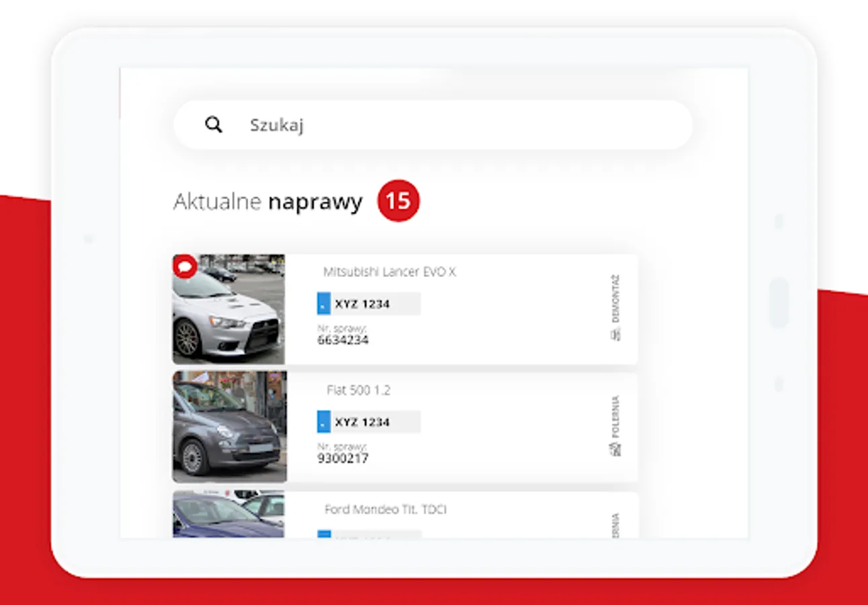Click the Aktualne naprawy heading
Viewport: 868px width, 605px height.
(268, 202)
